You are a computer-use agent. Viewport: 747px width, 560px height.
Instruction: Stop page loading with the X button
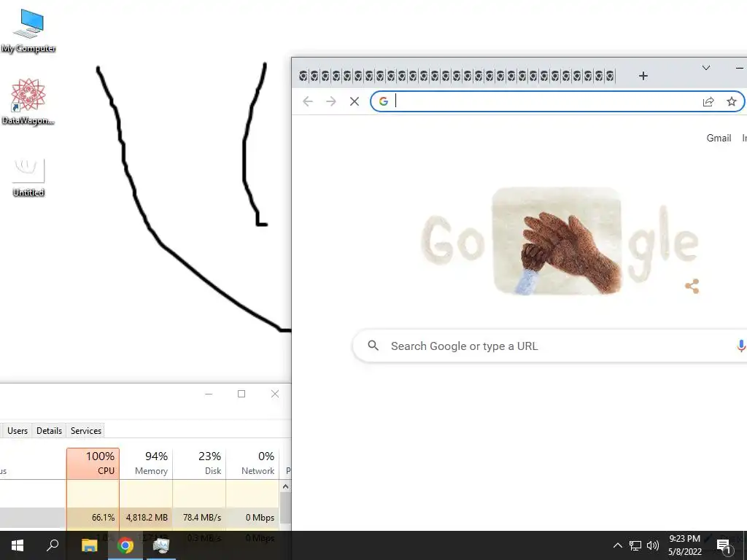354,101
